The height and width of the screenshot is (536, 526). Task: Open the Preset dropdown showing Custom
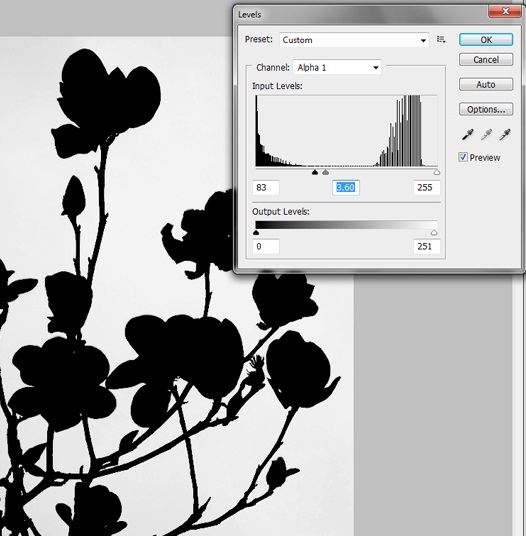[x=354, y=40]
